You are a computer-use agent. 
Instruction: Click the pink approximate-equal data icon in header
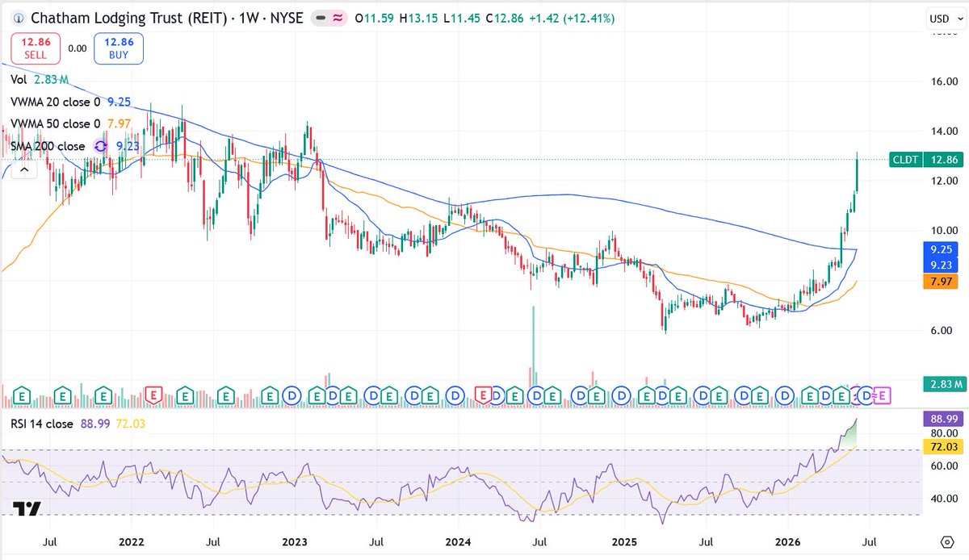[338, 17]
